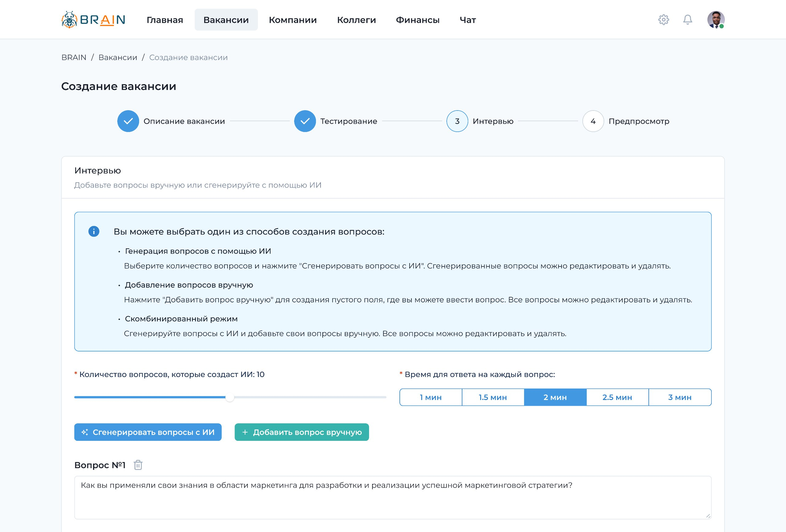Click the text area resize handle
786x532 pixels.
click(x=708, y=516)
